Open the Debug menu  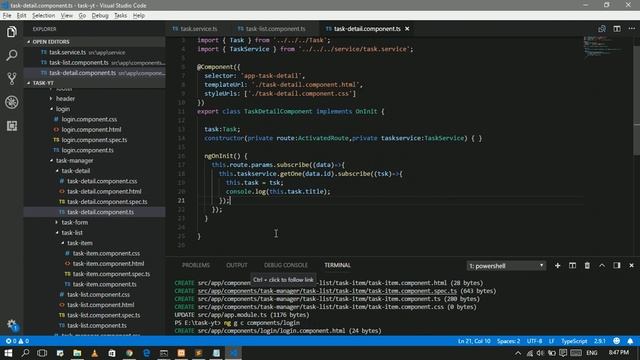100,16
